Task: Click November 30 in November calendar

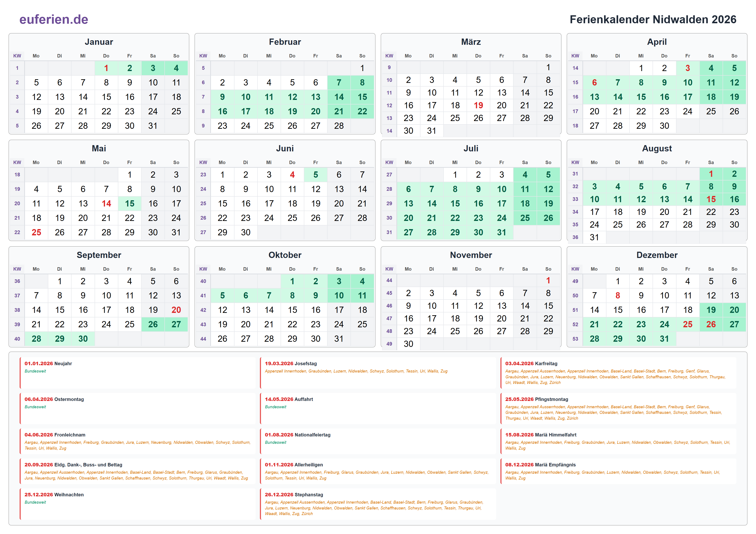Action: [x=408, y=344]
